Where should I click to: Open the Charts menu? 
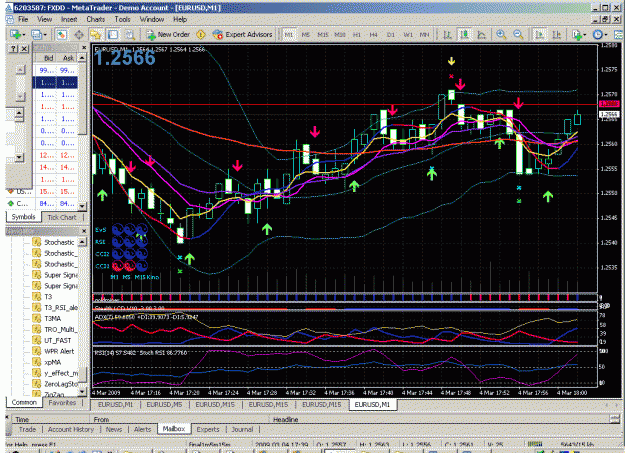(x=96, y=19)
